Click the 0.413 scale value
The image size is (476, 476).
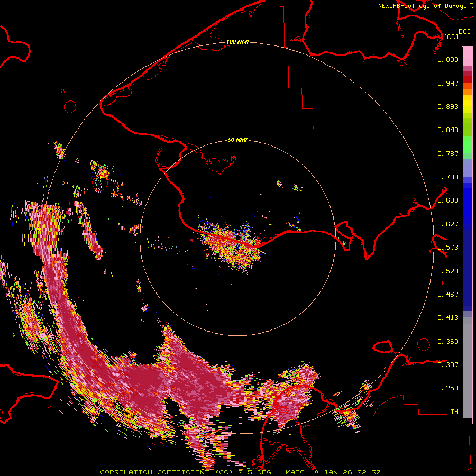coord(448,318)
